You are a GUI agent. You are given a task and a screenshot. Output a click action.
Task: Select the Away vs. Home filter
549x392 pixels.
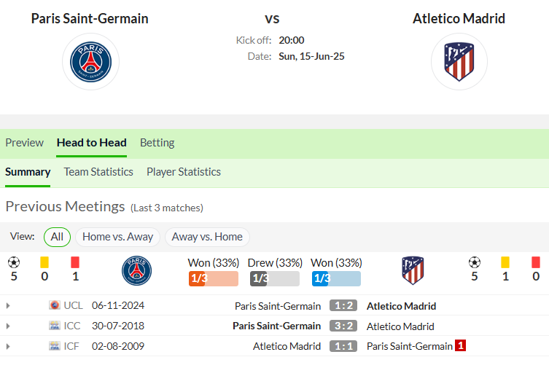coord(207,237)
